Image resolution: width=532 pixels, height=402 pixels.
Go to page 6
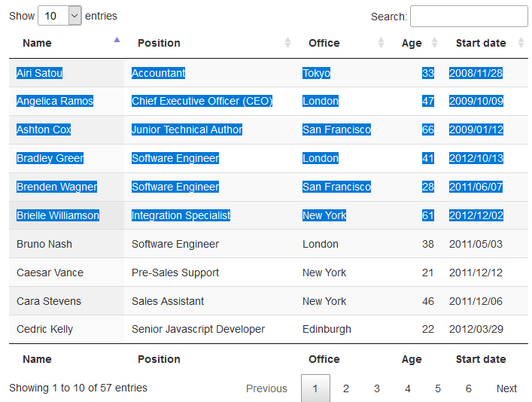pyautogui.click(x=469, y=388)
